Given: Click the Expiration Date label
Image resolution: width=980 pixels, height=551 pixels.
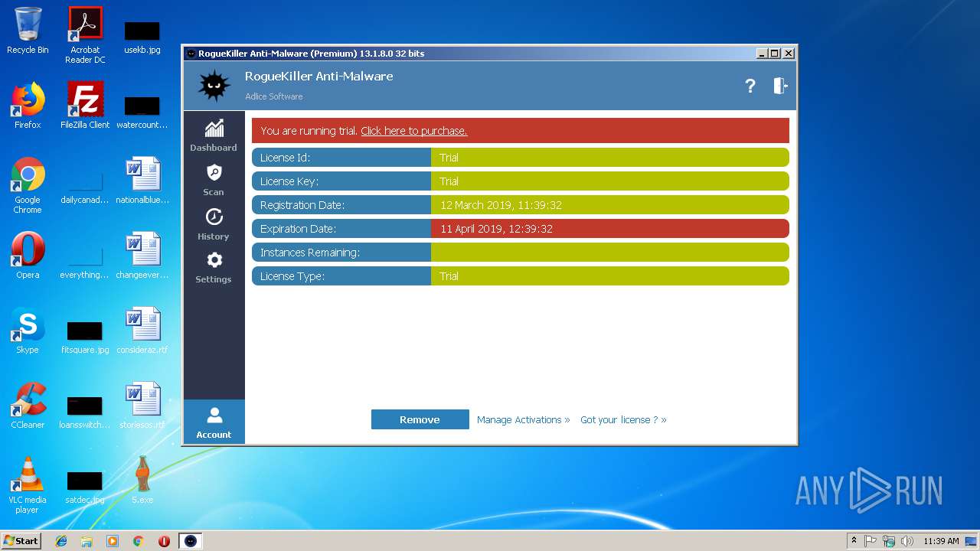Looking at the screenshot, I should 298,229.
